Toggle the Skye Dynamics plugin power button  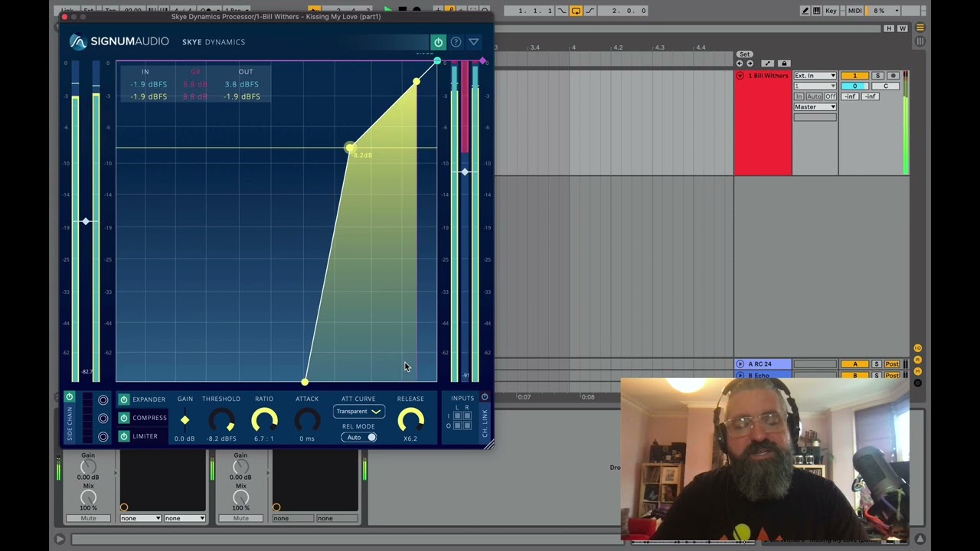pyautogui.click(x=438, y=42)
